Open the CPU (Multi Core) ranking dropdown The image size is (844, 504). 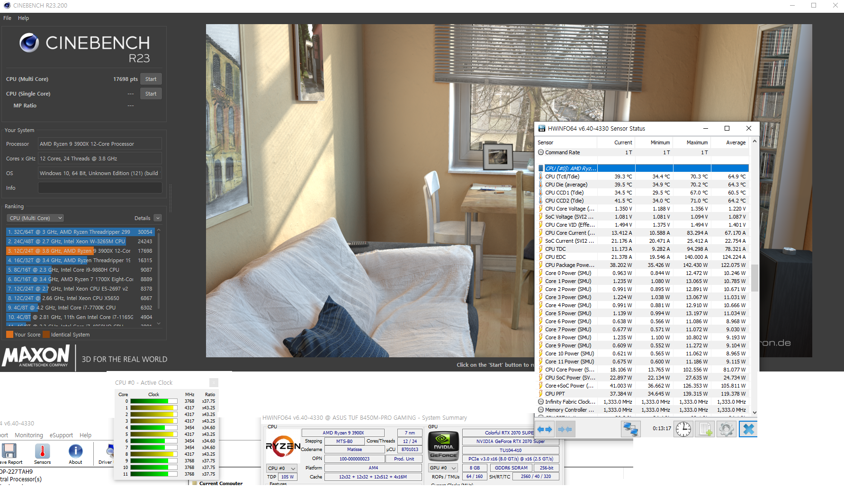point(36,218)
